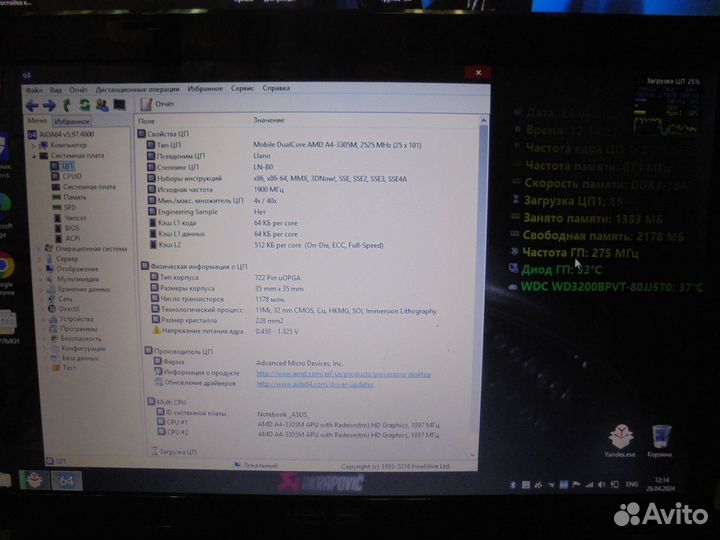Screen dimensions: 720x540
Task: Open the Дистанционные операции menu
Action: tap(137, 89)
